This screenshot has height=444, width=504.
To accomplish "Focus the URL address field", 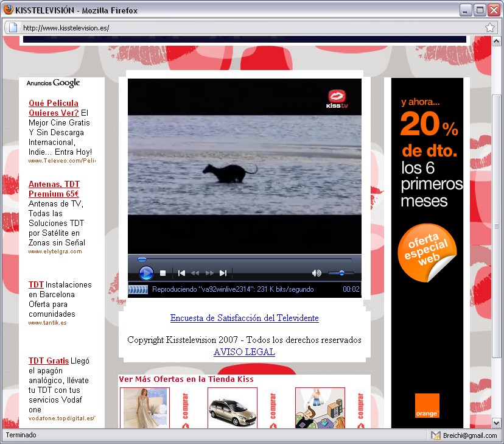I will click(x=251, y=27).
